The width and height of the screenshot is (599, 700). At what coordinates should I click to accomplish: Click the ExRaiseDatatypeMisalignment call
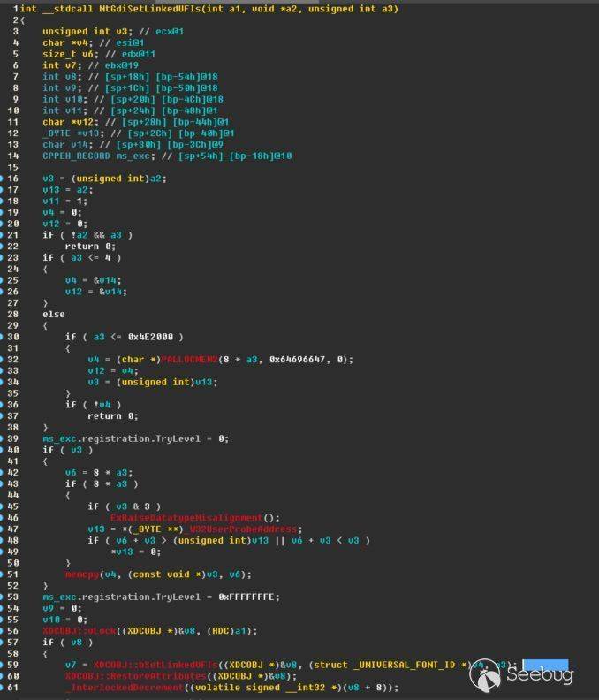click(186, 518)
